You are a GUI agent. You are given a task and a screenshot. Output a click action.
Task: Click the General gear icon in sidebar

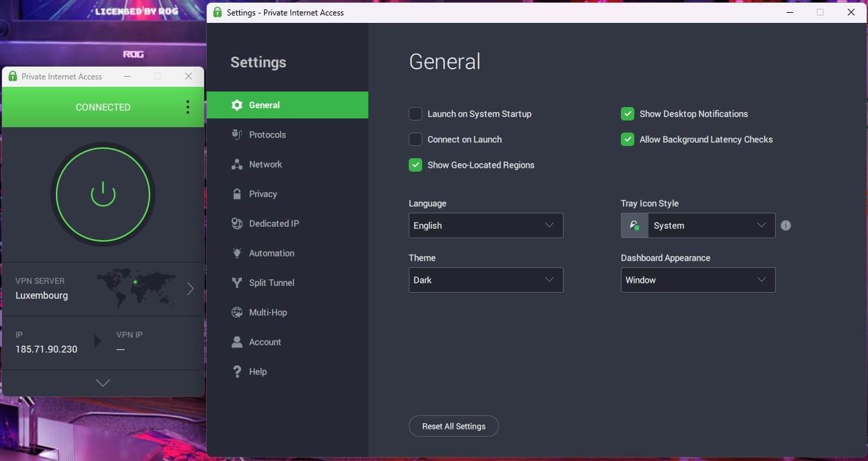point(236,105)
